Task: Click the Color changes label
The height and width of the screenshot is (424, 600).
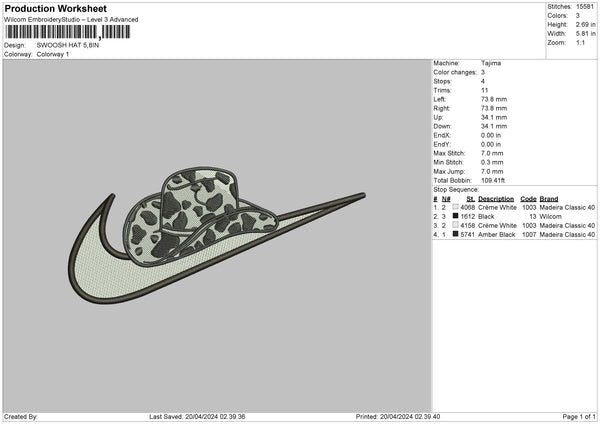Action: click(455, 72)
